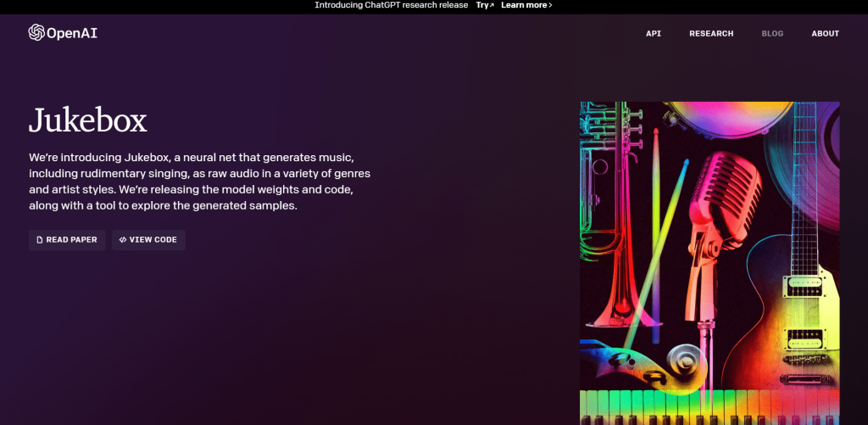Click the "We're introducing Jukebox" description paragraph
Screen dimensions: 868x425
[200, 182]
